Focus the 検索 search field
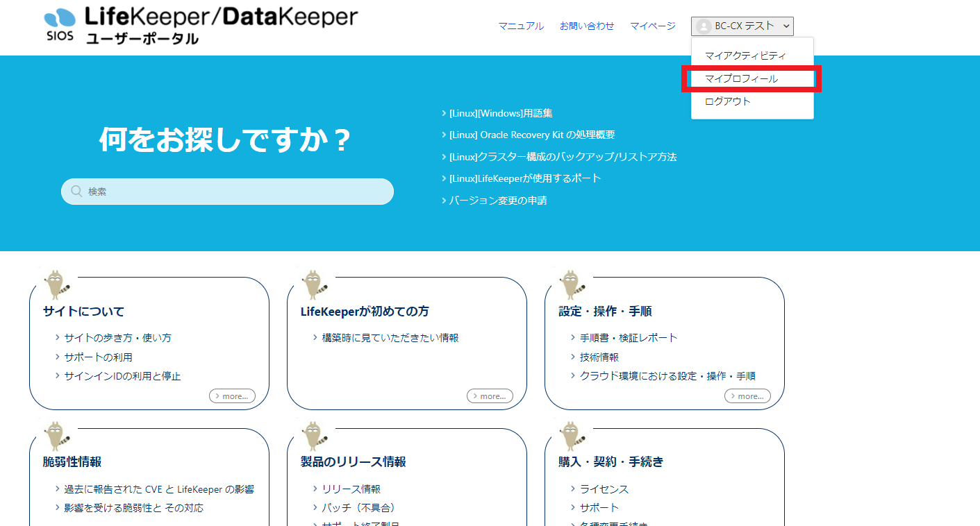The image size is (980, 526). click(x=227, y=192)
